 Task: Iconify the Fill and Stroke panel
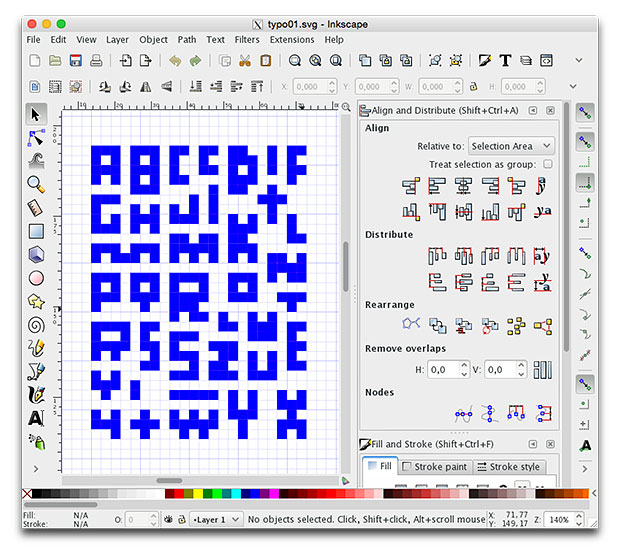point(533,444)
